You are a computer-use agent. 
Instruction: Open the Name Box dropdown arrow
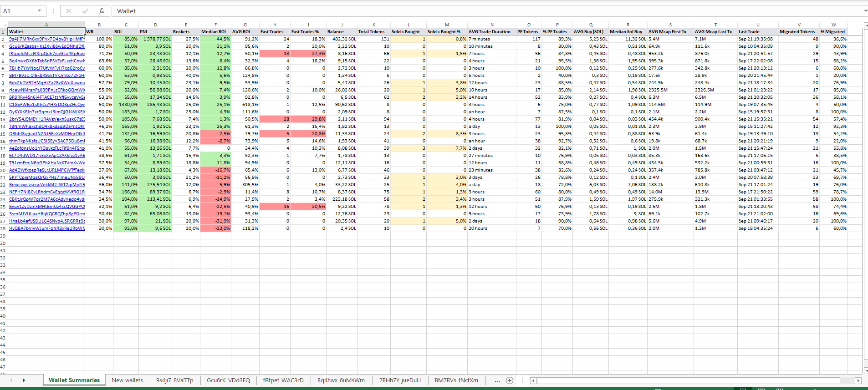pos(39,11)
